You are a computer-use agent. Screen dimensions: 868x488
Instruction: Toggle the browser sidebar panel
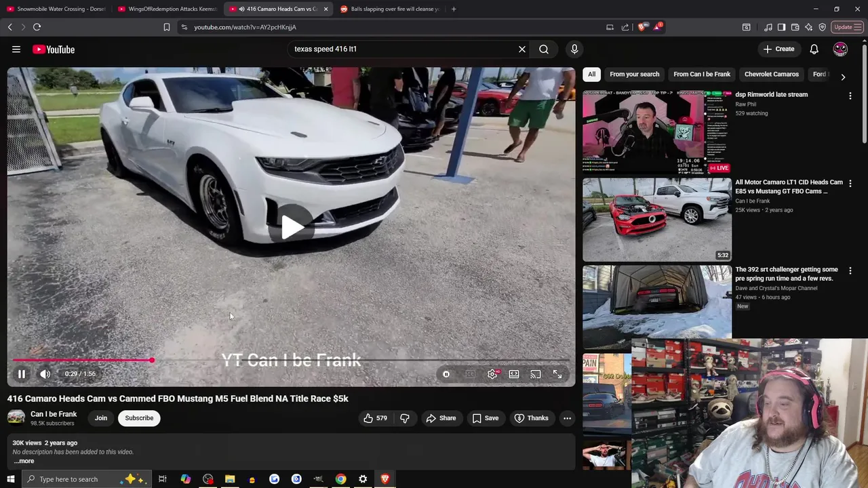point(781,27)
